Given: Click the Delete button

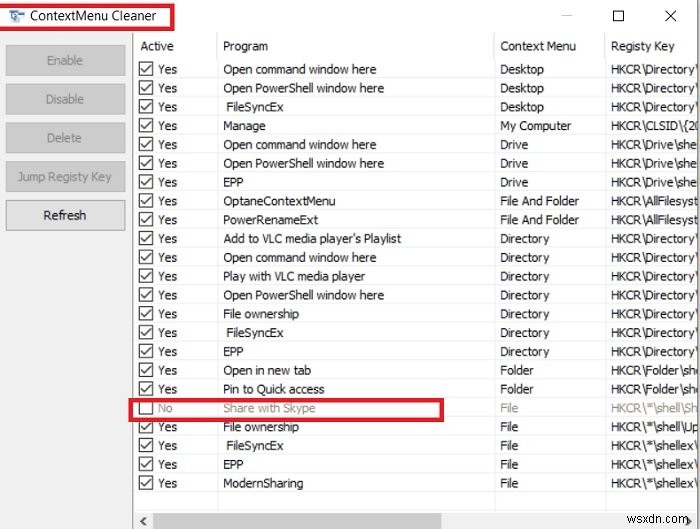Looking at the screenshot, I should (x=65, y=138).
